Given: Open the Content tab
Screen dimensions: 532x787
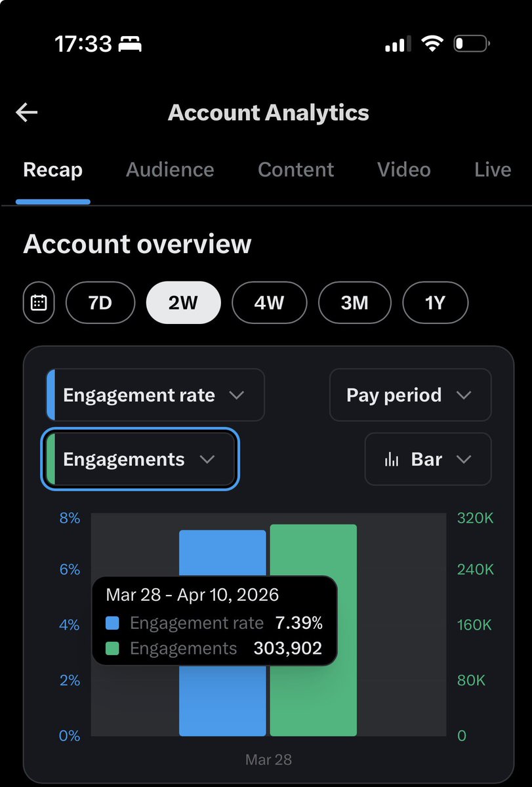Looking at the screenshot, I should coord(296,170).
